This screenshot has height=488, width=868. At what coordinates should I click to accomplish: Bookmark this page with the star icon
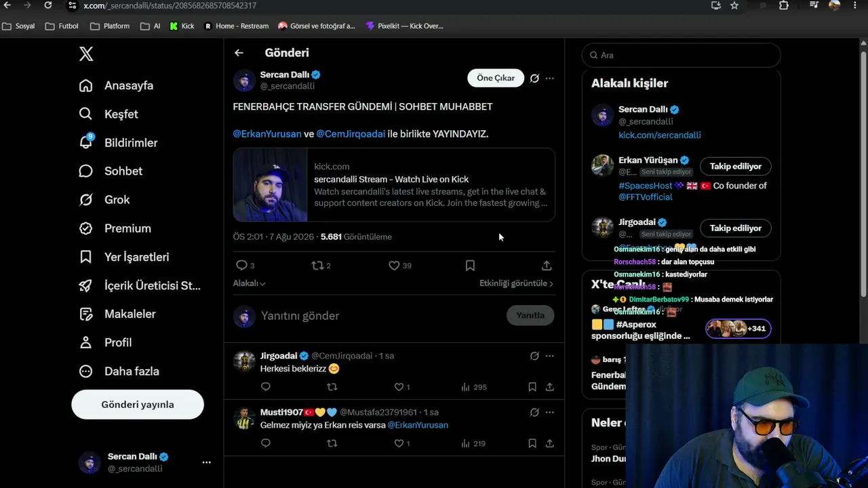pyautogui.click(x=734, y=5)
